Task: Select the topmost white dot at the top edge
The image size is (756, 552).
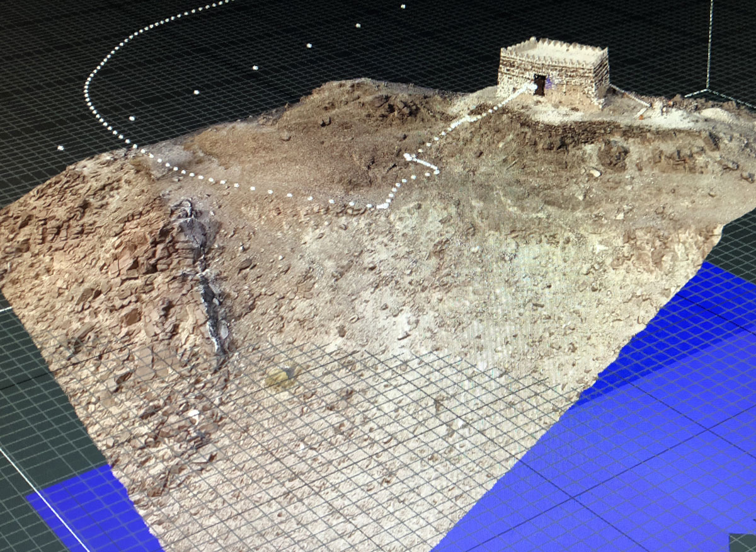Action: 403,6
